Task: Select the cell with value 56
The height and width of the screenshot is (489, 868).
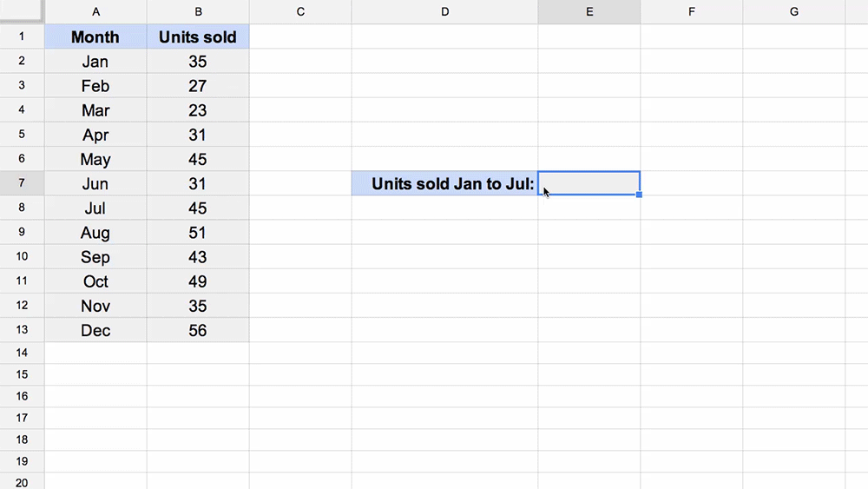Action: coord(198,330)
